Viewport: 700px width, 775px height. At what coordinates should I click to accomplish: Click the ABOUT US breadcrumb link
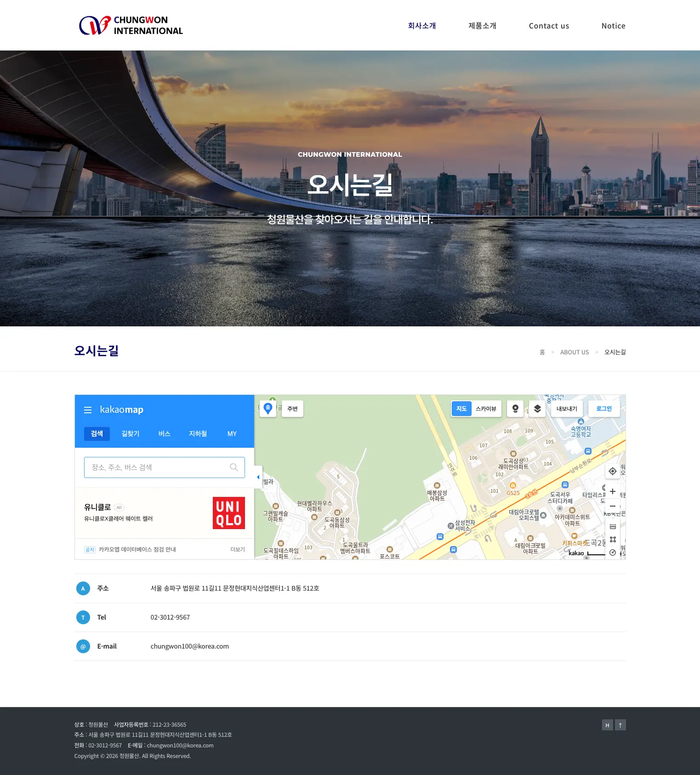pos(575,352)
